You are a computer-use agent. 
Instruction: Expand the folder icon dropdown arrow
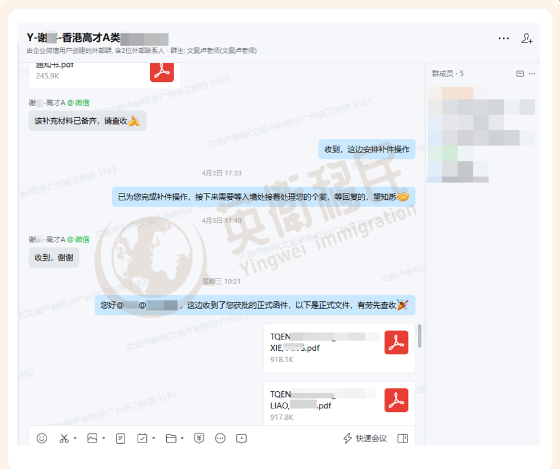tap(182, 438)
